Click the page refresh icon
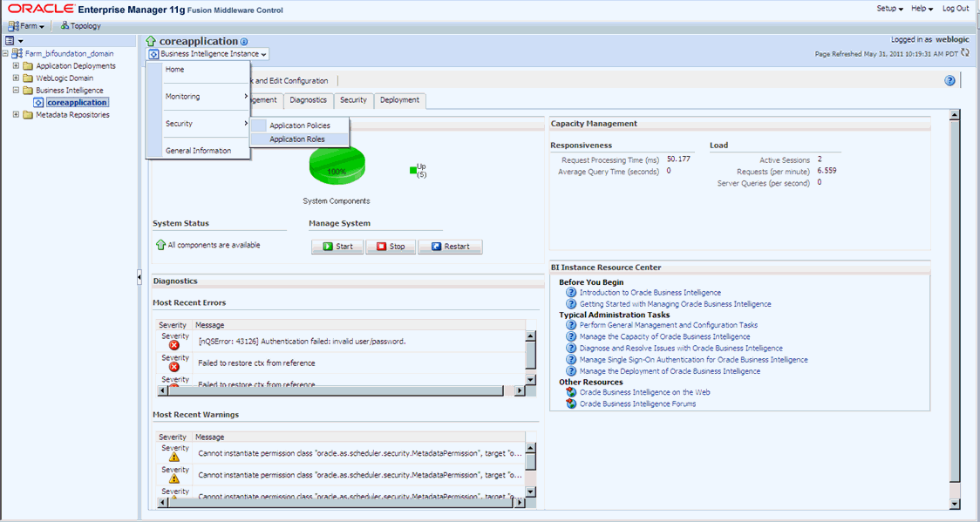 pyautogui.click(x=966, y=53)
